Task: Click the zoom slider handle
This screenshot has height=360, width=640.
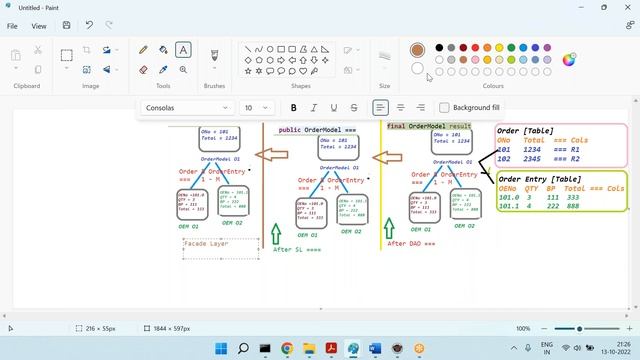Action: coord(579,329)
